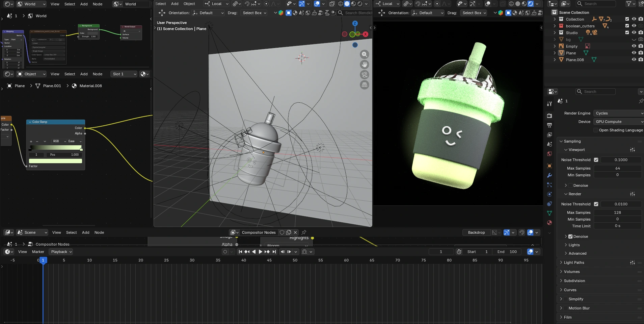Click the pin icon in Properties editor
644x324 pixels.
pos(641,101)
